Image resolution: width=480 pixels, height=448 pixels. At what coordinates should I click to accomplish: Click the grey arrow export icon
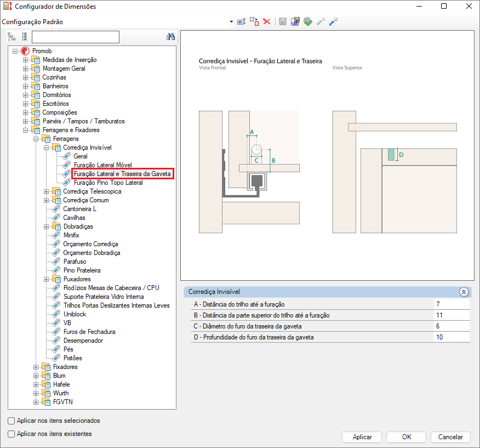click(x=321, y=21)
